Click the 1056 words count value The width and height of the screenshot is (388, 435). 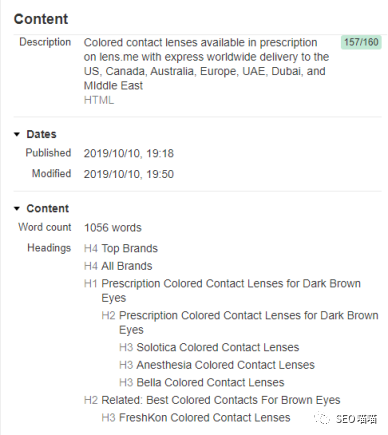[113, 228]
